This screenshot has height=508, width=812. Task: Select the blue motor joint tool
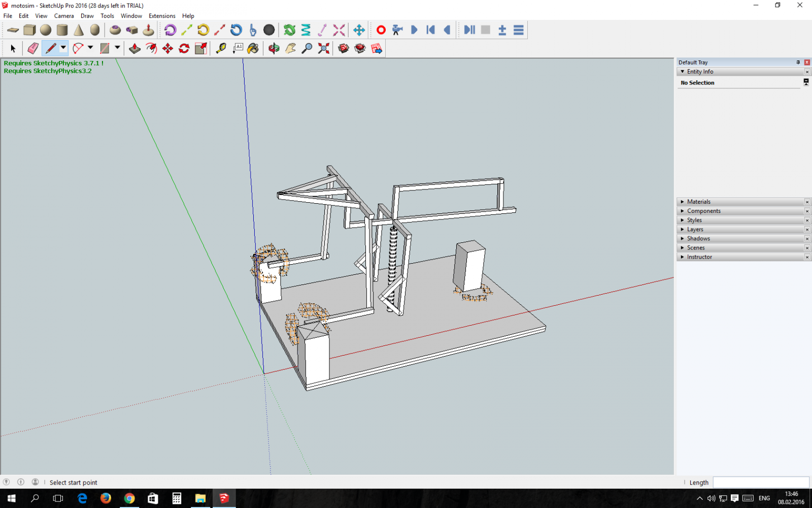click(236, 30)
